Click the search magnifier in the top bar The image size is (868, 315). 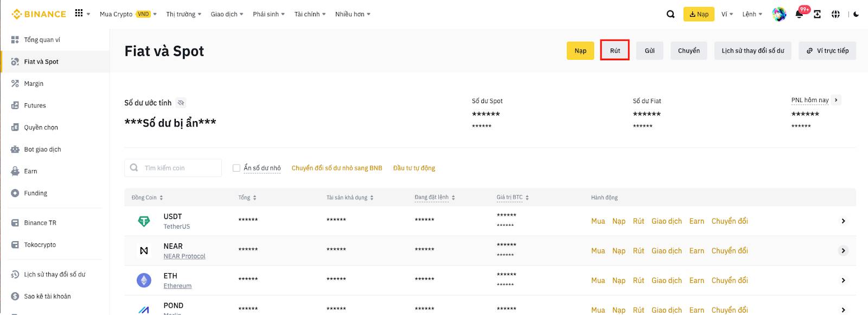click(671, 14)
